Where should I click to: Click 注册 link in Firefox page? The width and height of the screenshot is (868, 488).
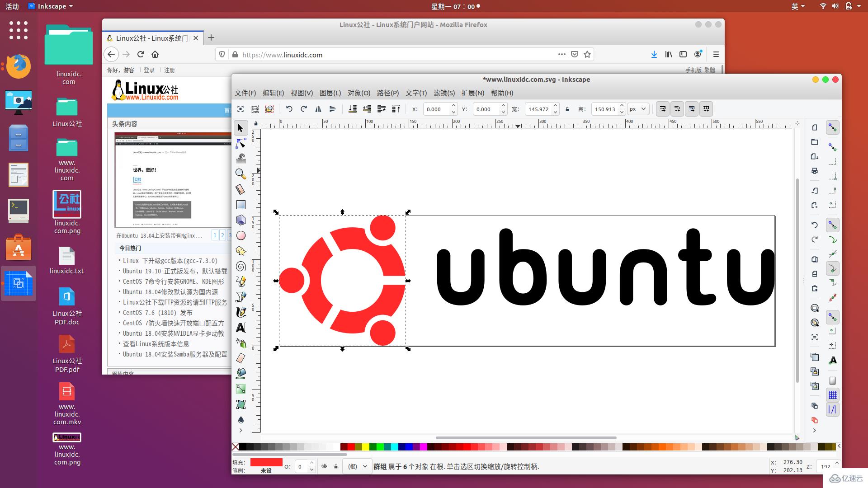click(170, 70)
